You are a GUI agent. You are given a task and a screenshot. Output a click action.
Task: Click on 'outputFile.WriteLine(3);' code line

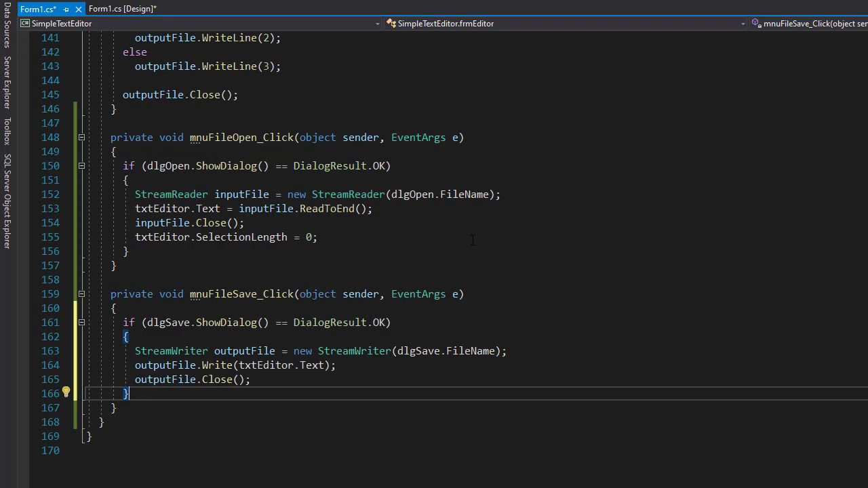point(208,66)
